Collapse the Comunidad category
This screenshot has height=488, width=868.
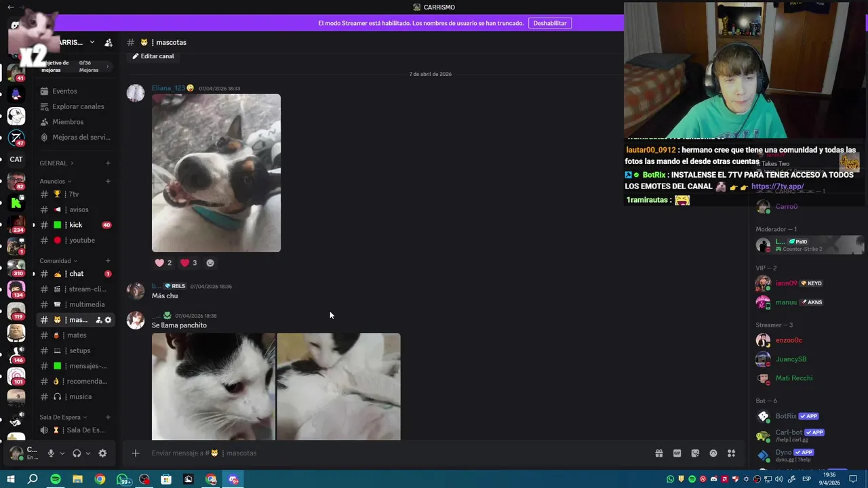(x=58, y=261)
